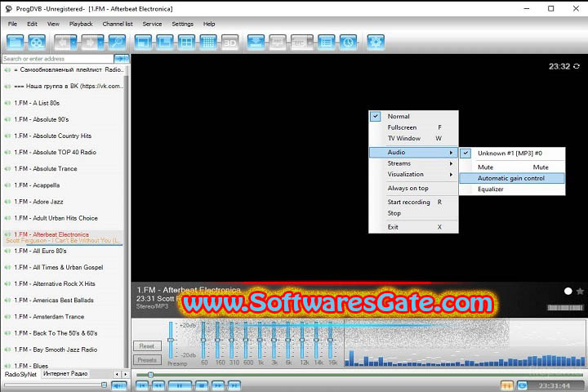
Task: Click the Preamp equalizer slider
Action: [171, 341]
